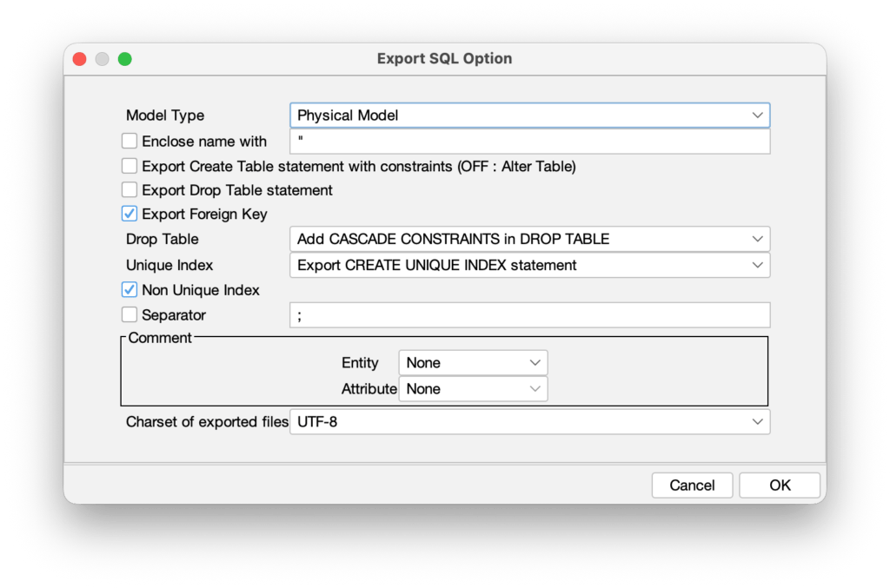This screenshot has width=890, height=588.
Task: Open the Model Type dropdown
Action: click(x=529, y=116)
